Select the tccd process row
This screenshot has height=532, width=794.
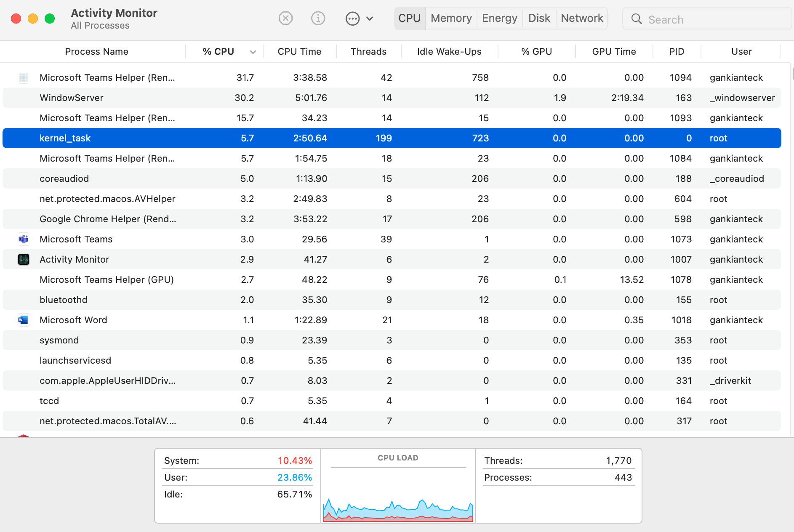pyautogui.click(x=392, y=401)
